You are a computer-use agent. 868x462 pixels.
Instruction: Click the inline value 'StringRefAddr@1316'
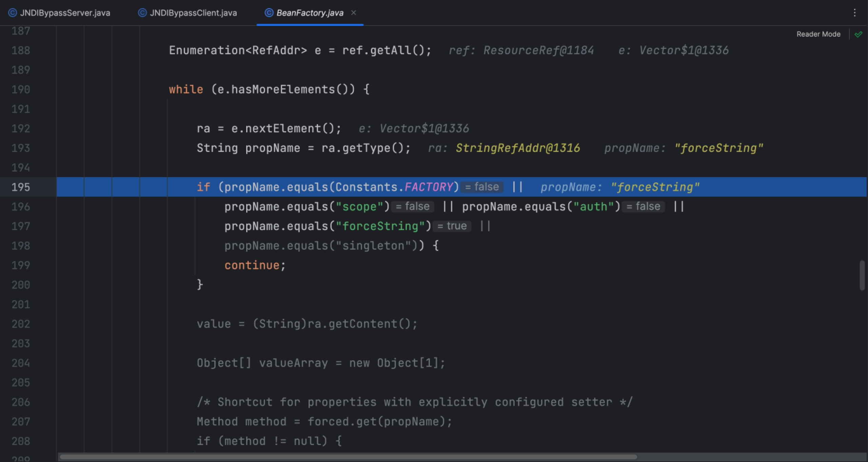pos(518,148)
